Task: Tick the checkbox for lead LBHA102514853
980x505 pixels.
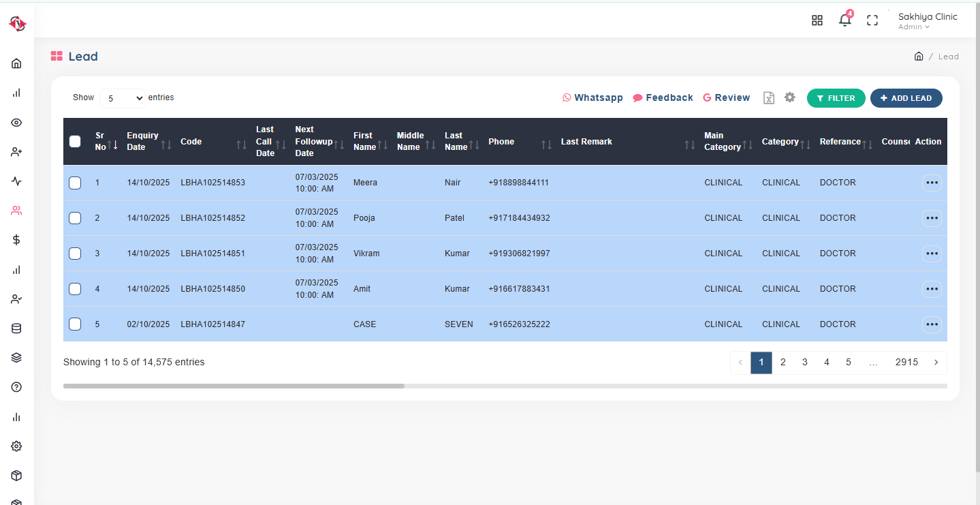Action: 75,182
